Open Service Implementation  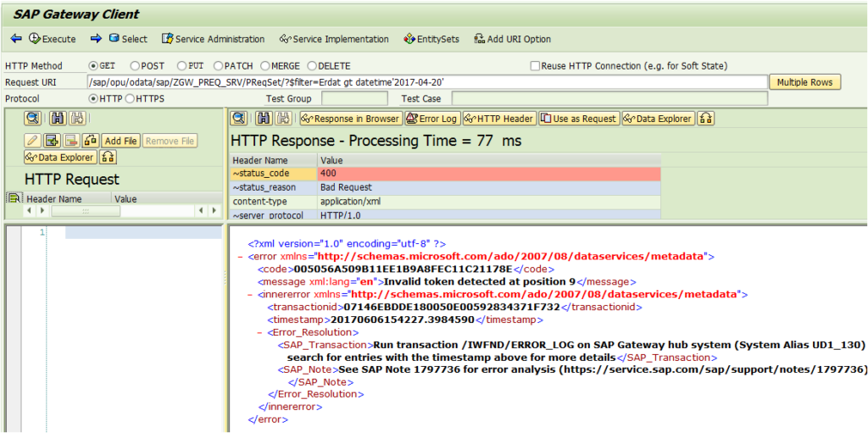point(334,39)
